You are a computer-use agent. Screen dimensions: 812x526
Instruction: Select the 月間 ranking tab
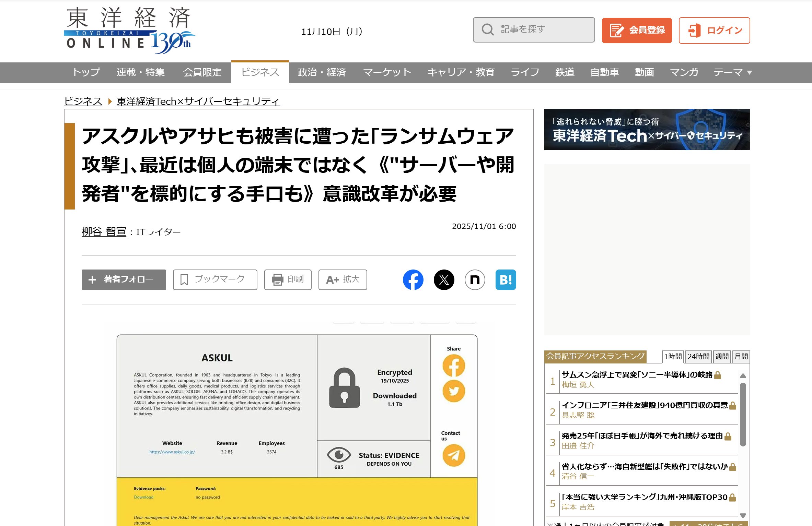[x=741, y=357]
